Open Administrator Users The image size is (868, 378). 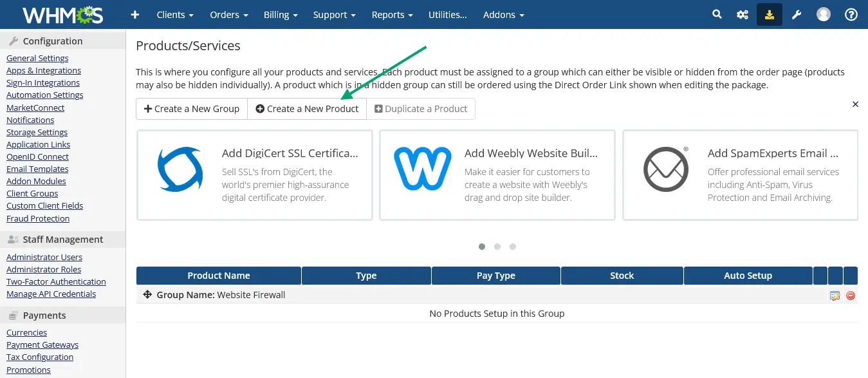pos(44,257)
